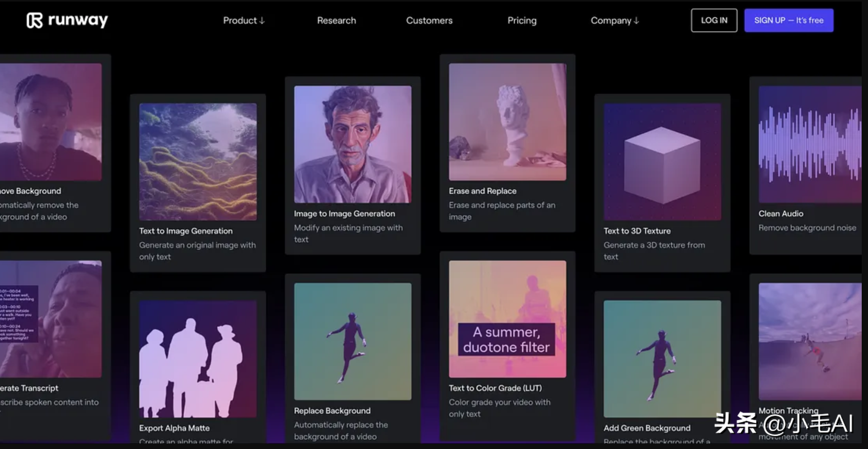Click 'Remove background noise' description
Image resolution: width=868 pixels, height=449 pixels.
(x=807, y=228)
